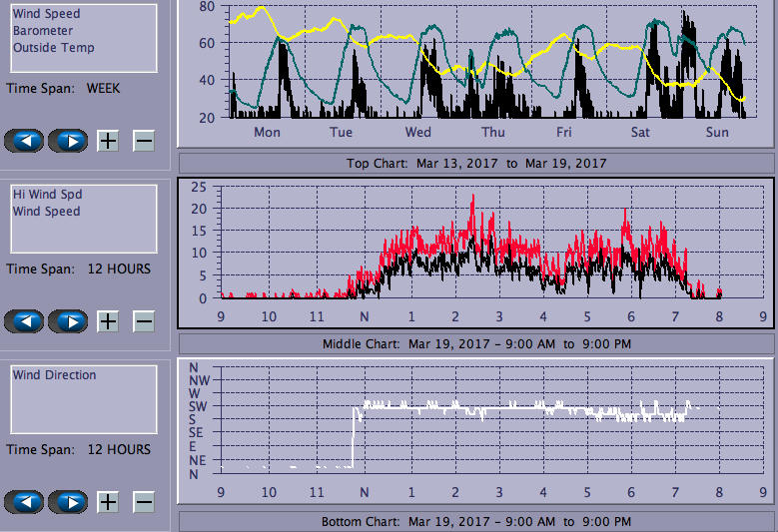778x532 pixels.
Task: Click the Middle Chart time range bar
Action: pos(476,344)
